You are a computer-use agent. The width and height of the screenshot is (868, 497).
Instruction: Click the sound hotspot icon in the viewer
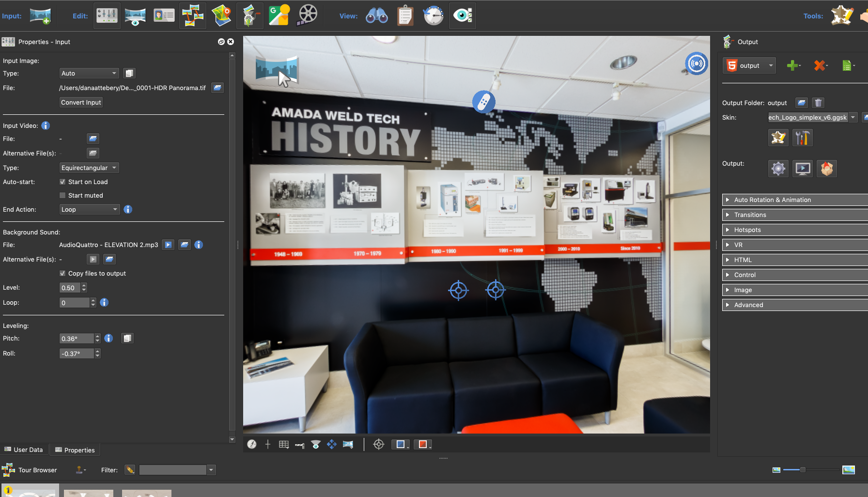pos(697,63)
